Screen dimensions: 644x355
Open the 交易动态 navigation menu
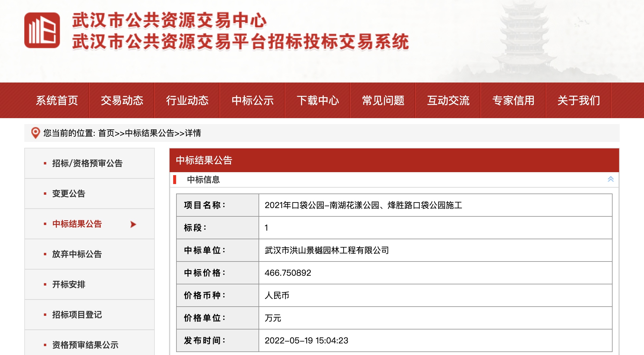[122, 101]
